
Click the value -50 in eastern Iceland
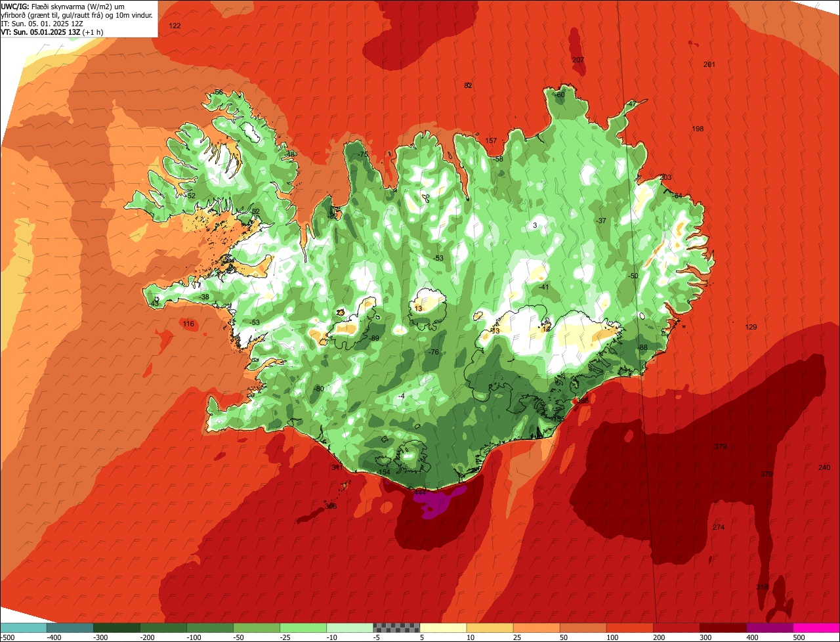pos(633,276)
